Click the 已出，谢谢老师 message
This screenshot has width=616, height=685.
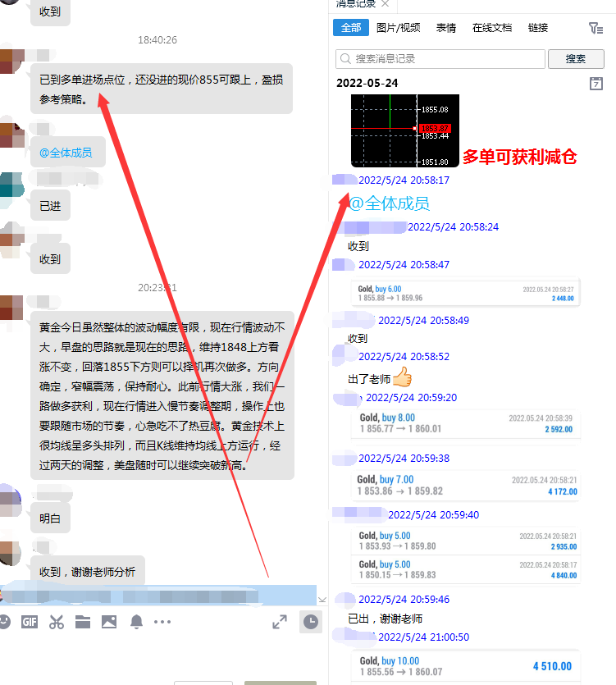(385, 619)
